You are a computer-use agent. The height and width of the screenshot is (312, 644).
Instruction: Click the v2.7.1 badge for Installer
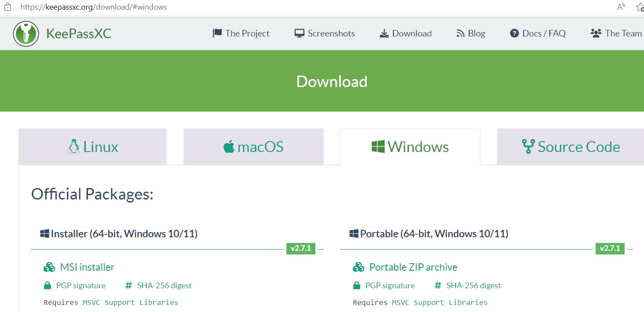pos(301,249)
